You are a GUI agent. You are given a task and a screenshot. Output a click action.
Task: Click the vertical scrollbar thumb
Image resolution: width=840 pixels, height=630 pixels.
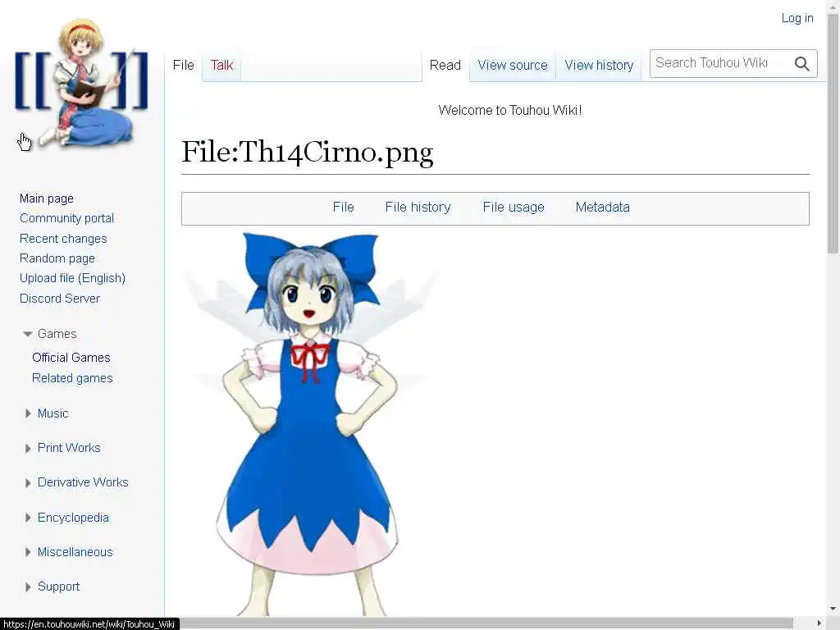(x=833, y=134)
